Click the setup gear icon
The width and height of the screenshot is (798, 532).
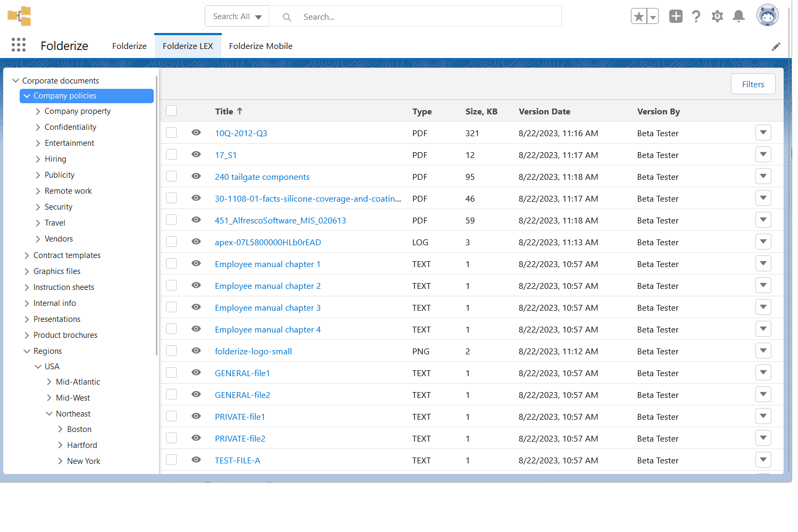click(717, 16)
